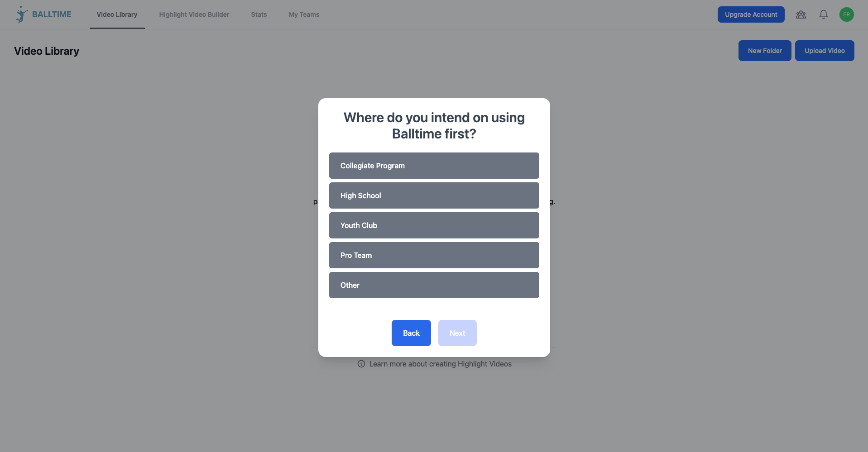Click the Balltime volleyball player logo
Screen dimensions: 868x452
coord(21,14)
